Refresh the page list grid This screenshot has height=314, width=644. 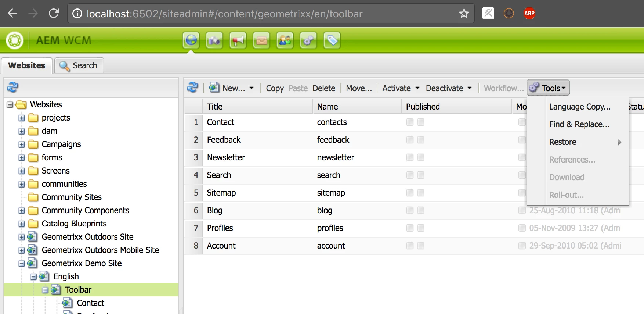(193, 88)
